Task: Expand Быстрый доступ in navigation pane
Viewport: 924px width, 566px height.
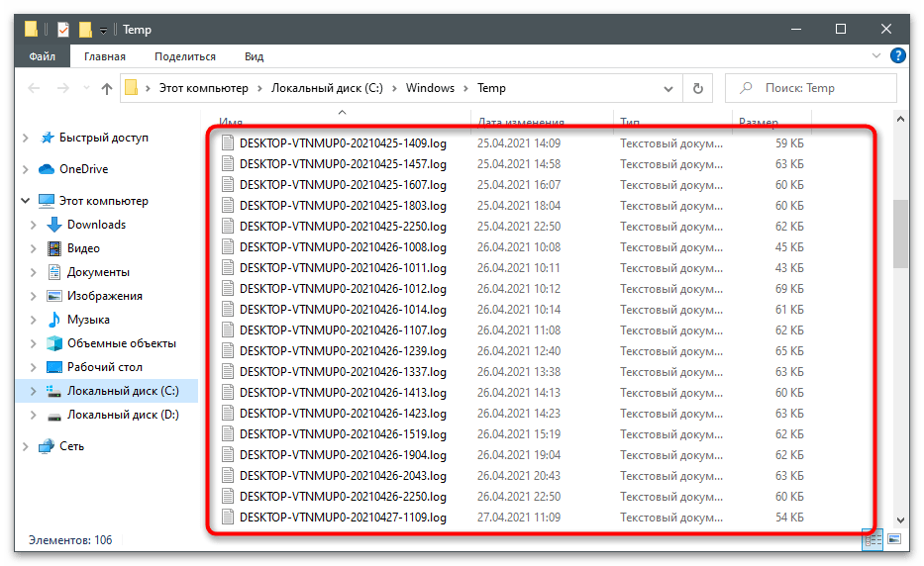Action: [x=26, y=138]
